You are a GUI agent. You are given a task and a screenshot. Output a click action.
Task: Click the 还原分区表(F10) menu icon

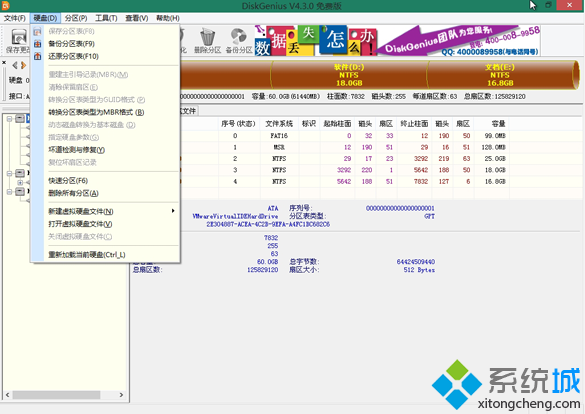38,56
